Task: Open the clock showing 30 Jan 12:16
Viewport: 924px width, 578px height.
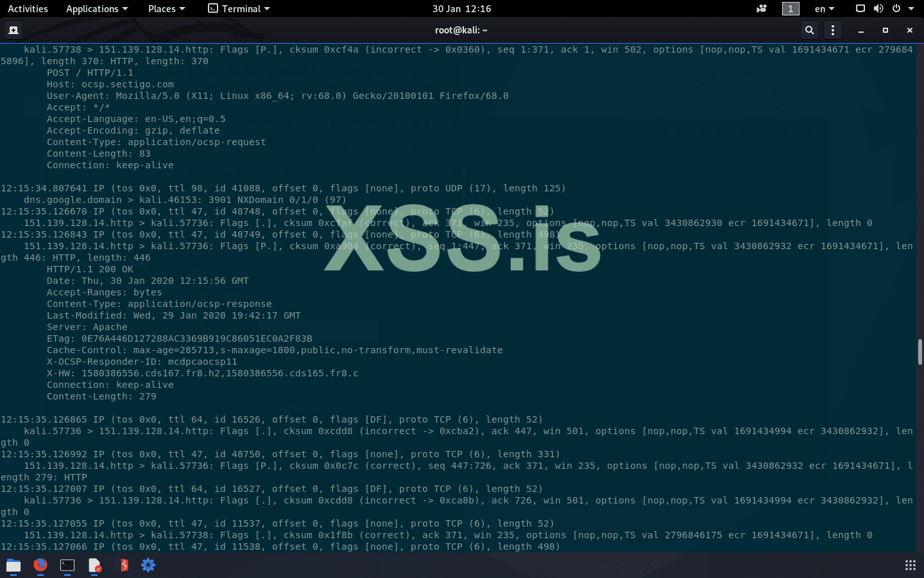Action: click(462, 9)
